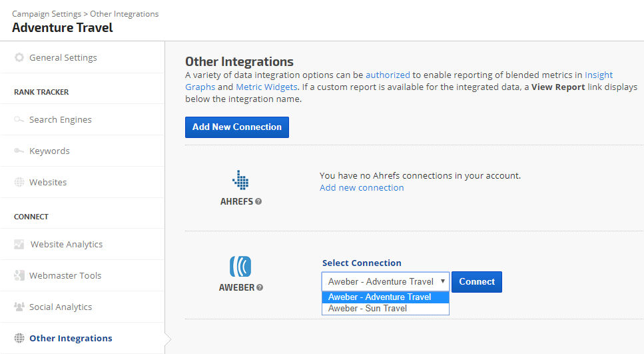Open the Metric Widgets link

click(x=266, y=87)
